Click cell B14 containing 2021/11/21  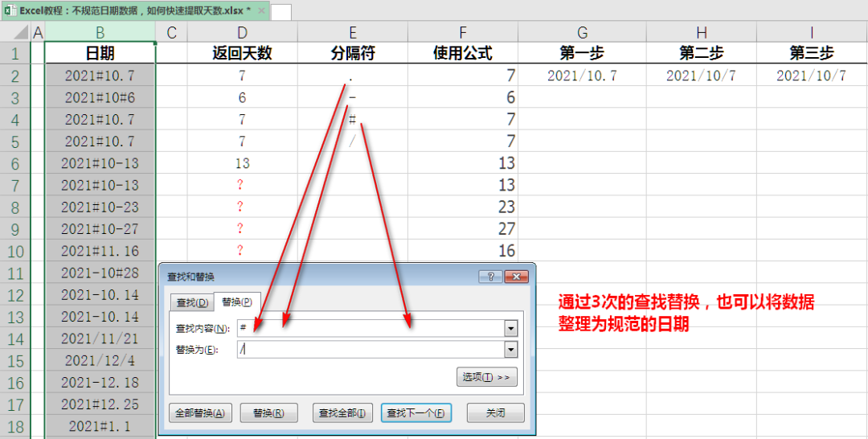[100, 338]
